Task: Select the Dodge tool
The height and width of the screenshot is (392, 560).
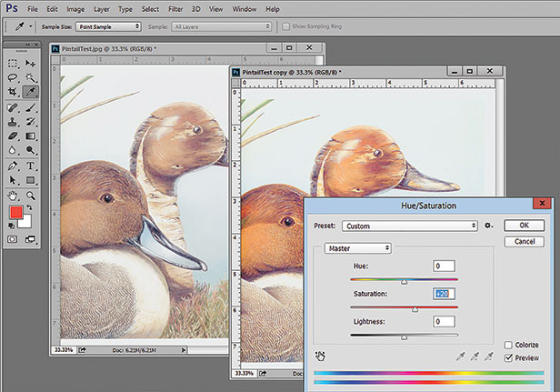Action: [30, 150]
